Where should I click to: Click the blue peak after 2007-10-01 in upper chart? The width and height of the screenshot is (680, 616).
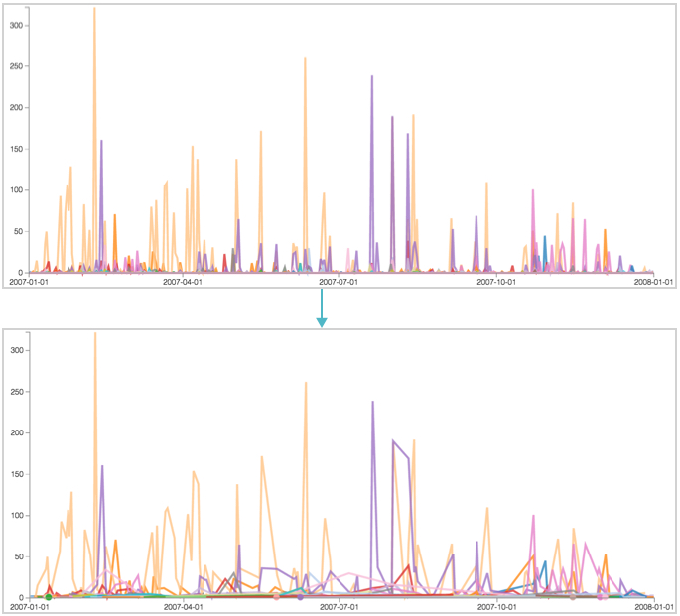click(544, 237)
